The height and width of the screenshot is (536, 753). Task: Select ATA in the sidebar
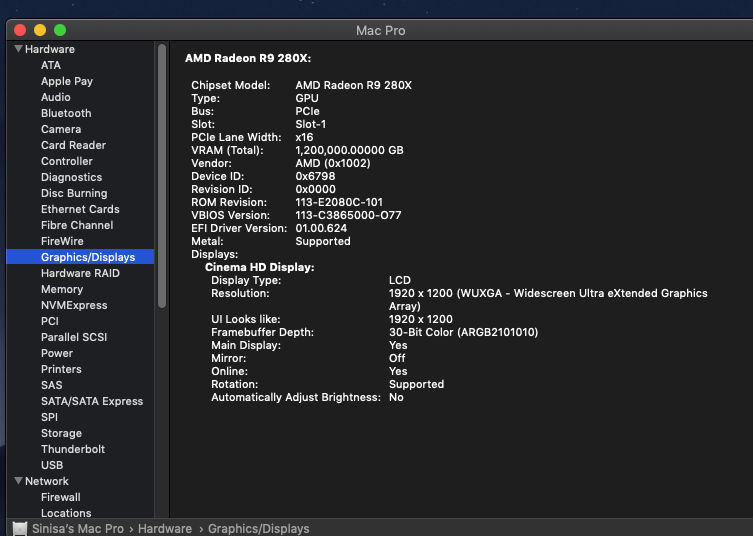[x=51, y=65]
